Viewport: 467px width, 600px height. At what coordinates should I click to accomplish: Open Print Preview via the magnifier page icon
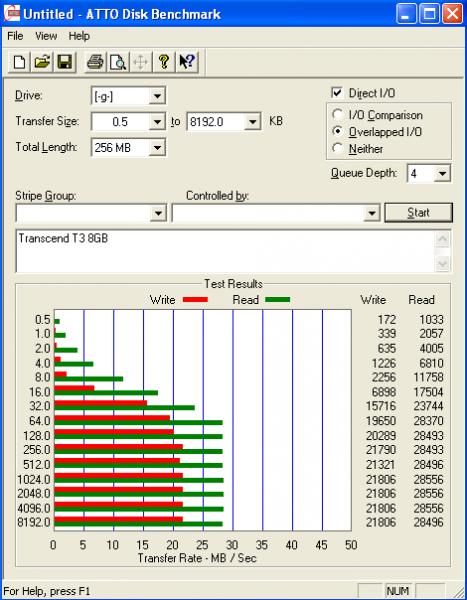coord(118,62)
